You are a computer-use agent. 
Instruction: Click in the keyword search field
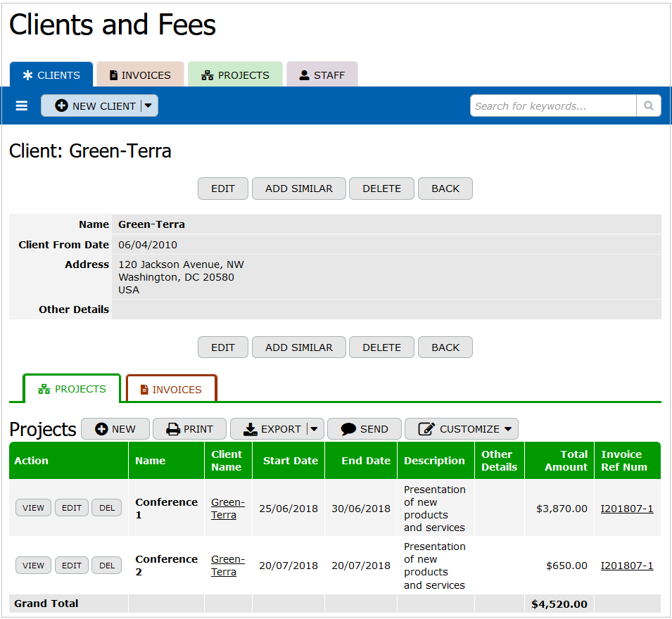pyautogui.click(x=552, y=106)
